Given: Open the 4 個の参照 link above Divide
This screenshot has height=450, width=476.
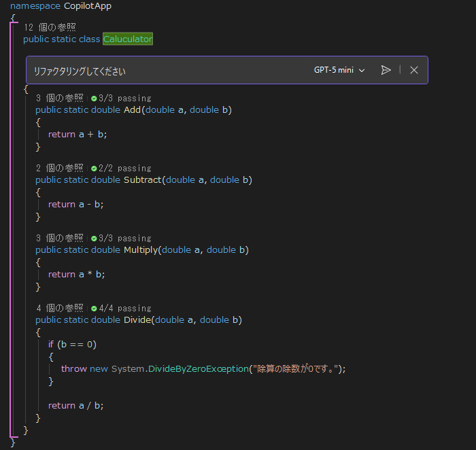Looking at the screenshot, I should [60, 309].
